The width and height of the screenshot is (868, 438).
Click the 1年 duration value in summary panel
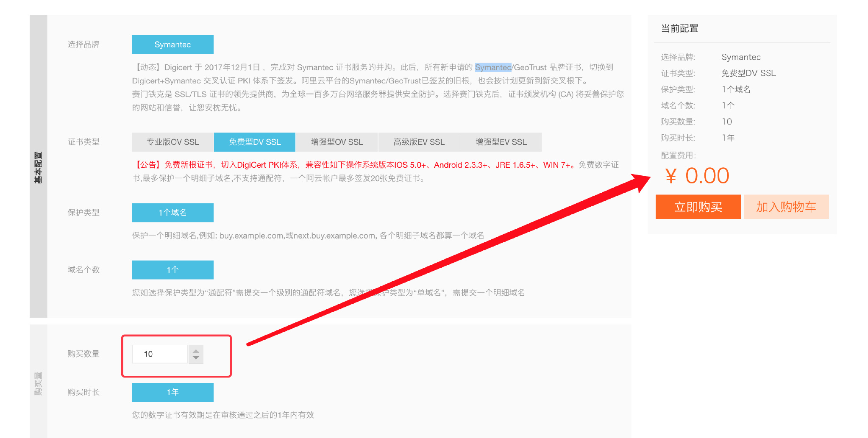728,138
